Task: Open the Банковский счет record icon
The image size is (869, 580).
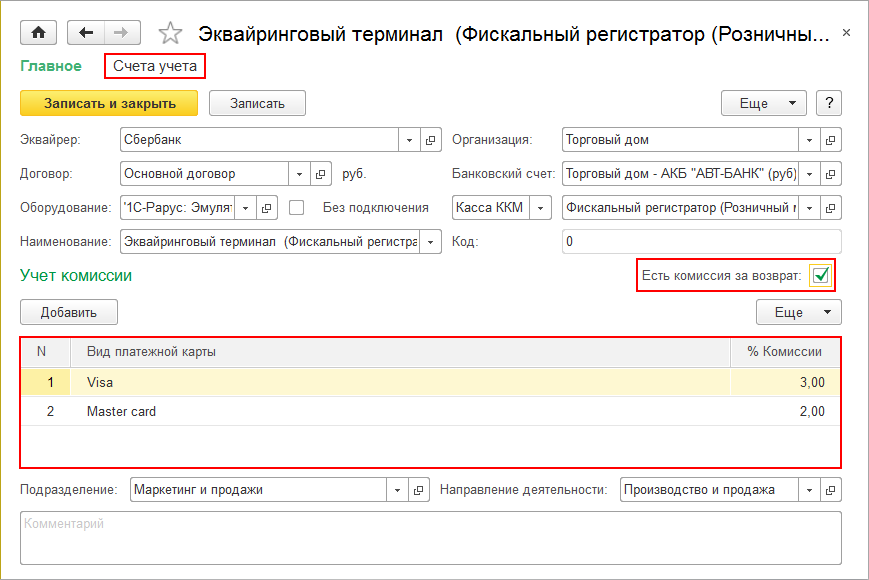Action: (x=831, y=174)
